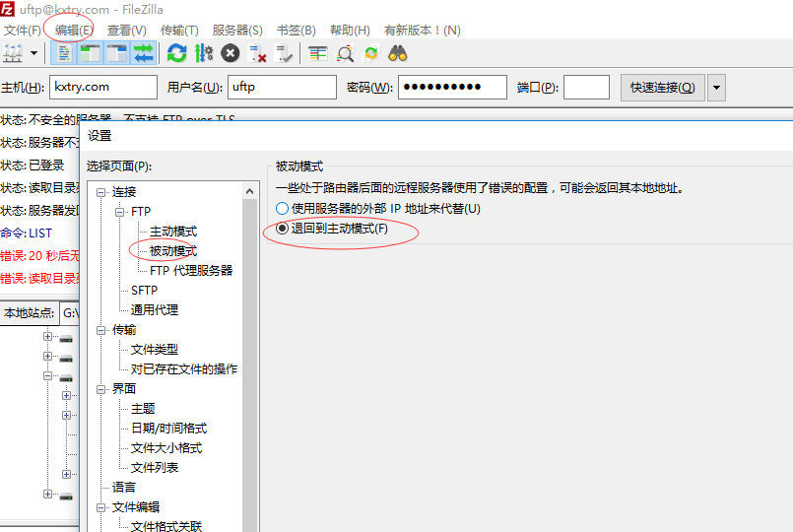
Task: Click settings tree scroll up arrow
Action: [249, 191]
